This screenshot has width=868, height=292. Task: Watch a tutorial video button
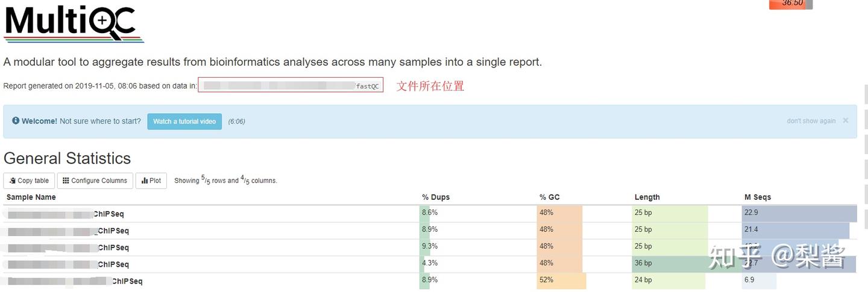click(x=184, y=122)
